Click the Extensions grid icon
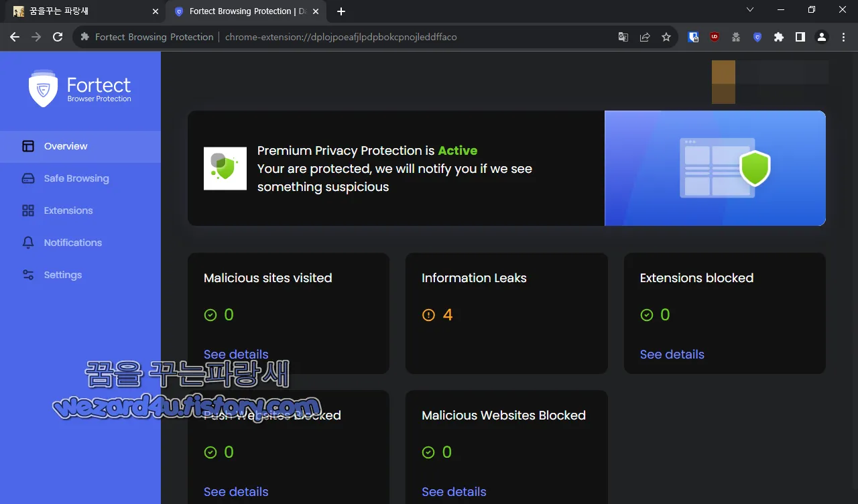 tap(28, 210)
